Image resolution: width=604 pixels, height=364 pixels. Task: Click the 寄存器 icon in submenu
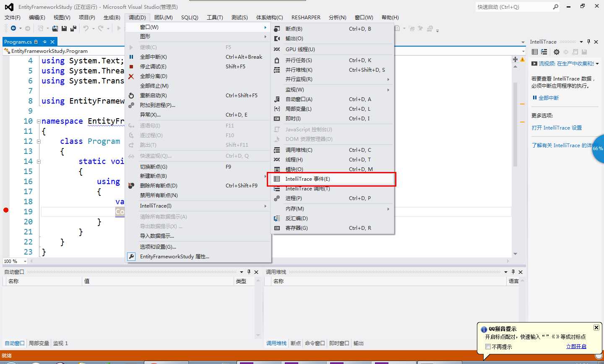277,228
